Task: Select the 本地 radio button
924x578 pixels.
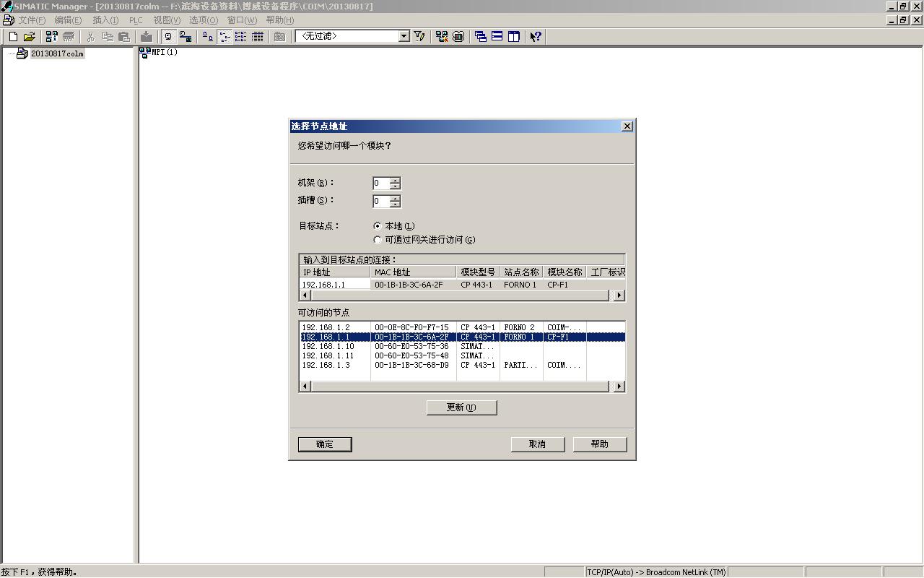Action: point(377,226)
